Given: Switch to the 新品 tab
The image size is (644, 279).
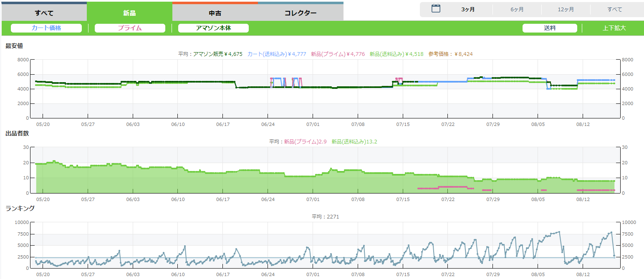Looking at the screenshot, I should click(x=129, y=13).
